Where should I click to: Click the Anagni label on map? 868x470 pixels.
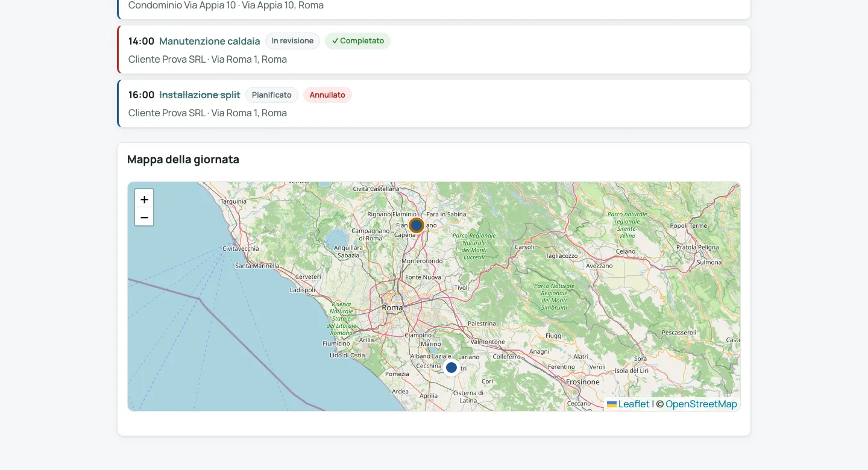[539, 351]
